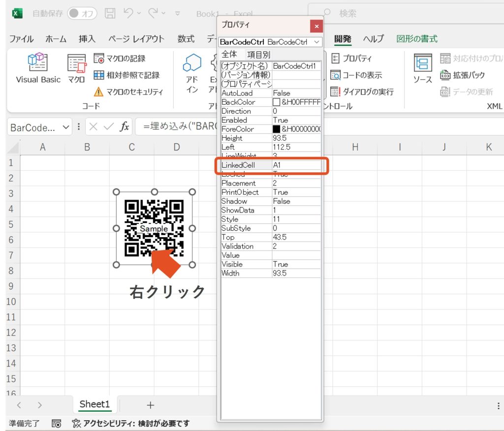Image resolution: width=504 pixels, height=431 pixels.
Task: Select the AutoLoad property row
Action: [271, 93]
